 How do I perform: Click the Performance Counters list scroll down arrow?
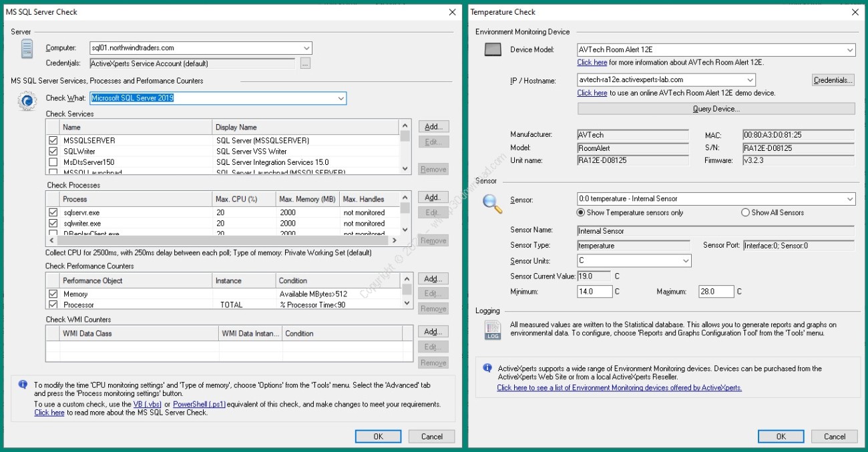pyautogui.click(x=405, y=302)
